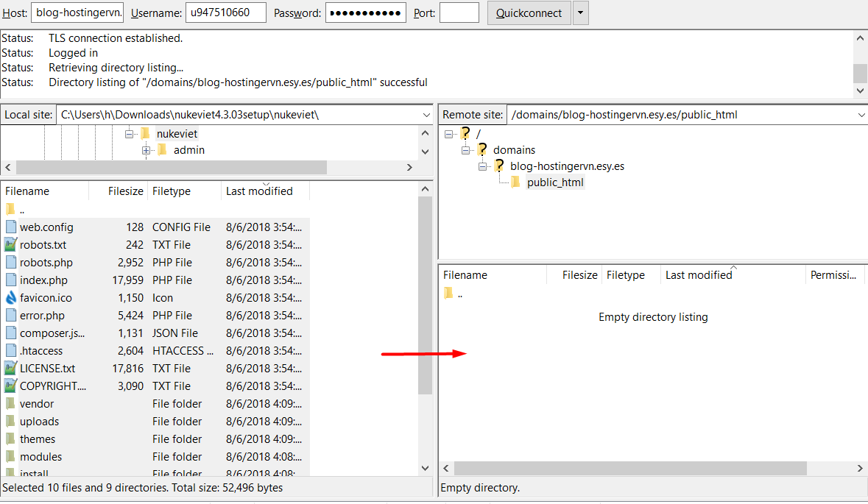Expand the admin folder in local tree
The width and height of the screenshot is (868, 504).
coord(146,150)
